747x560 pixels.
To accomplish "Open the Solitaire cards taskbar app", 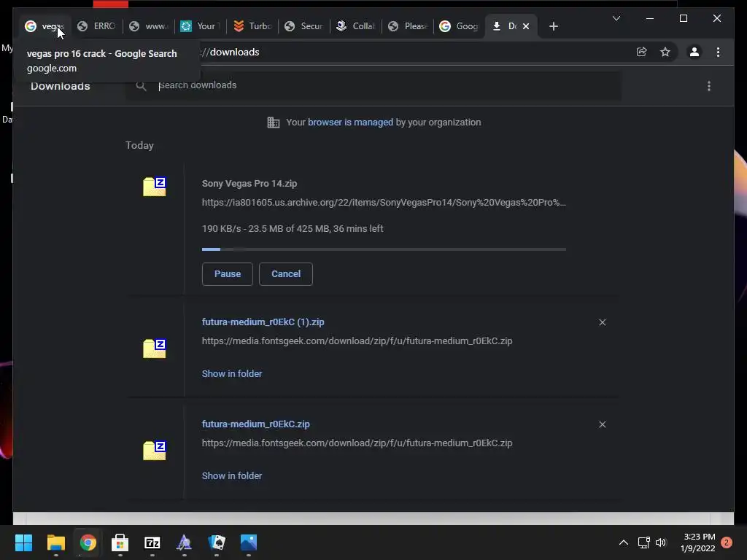I will click(x=217, y=542).
